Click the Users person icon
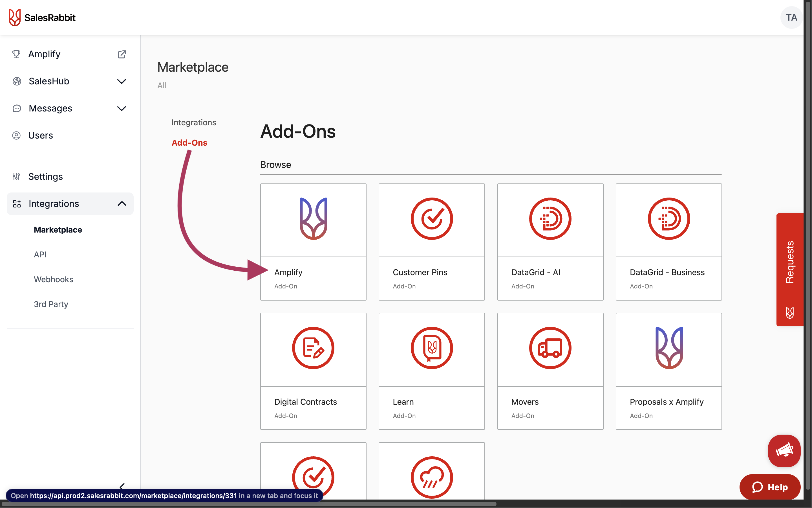This screenshot has height=508, width=812. [16, 135]
